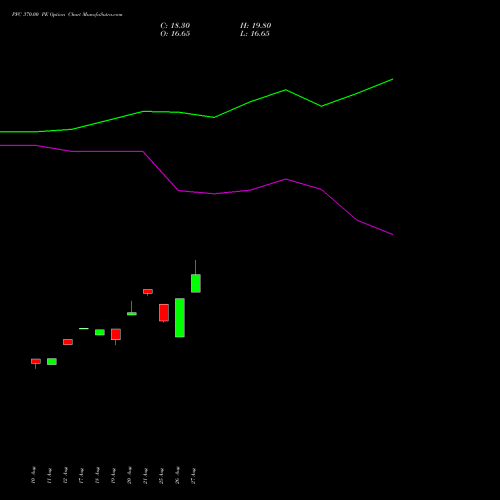
Task: Click the red candle for 12 Aug
Action: [x=68, y=342]
